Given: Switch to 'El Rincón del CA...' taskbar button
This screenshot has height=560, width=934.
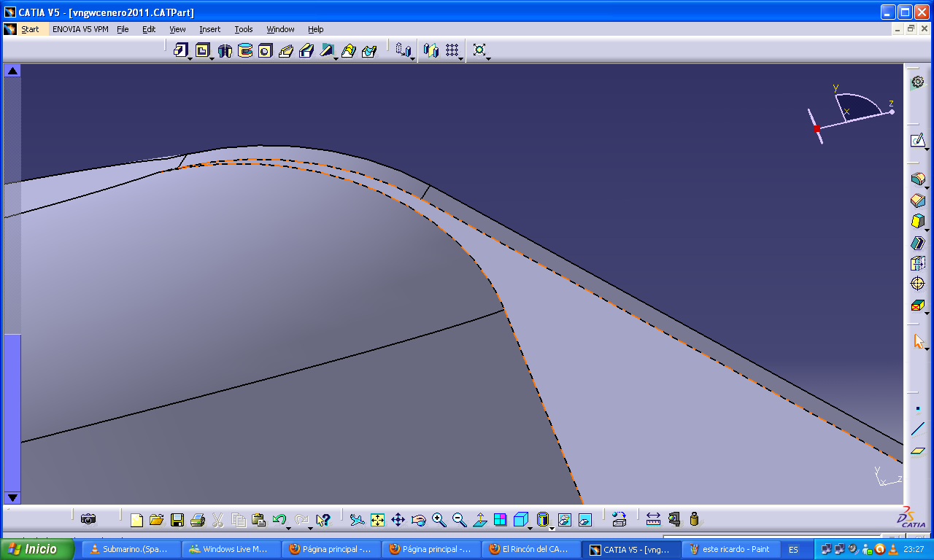Looking at the screenshot, I should pos(531,549).
